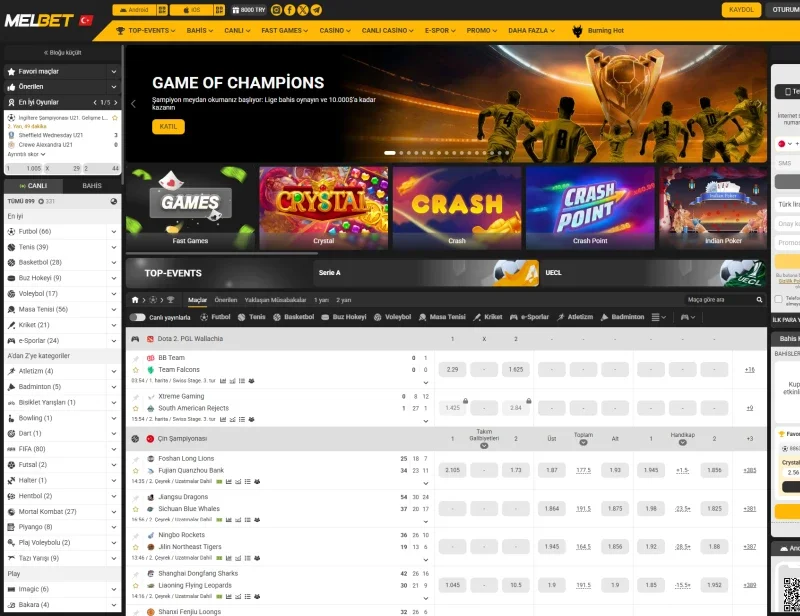Switch to the BAHİS sidebar tab
800x616 pixels.
click(92, 186)
